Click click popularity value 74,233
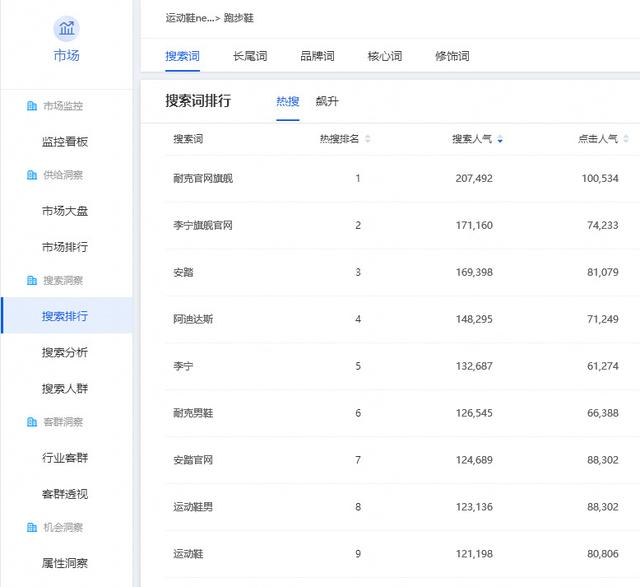This screenshot has width=640, height=587. click(x=603, y=225)
